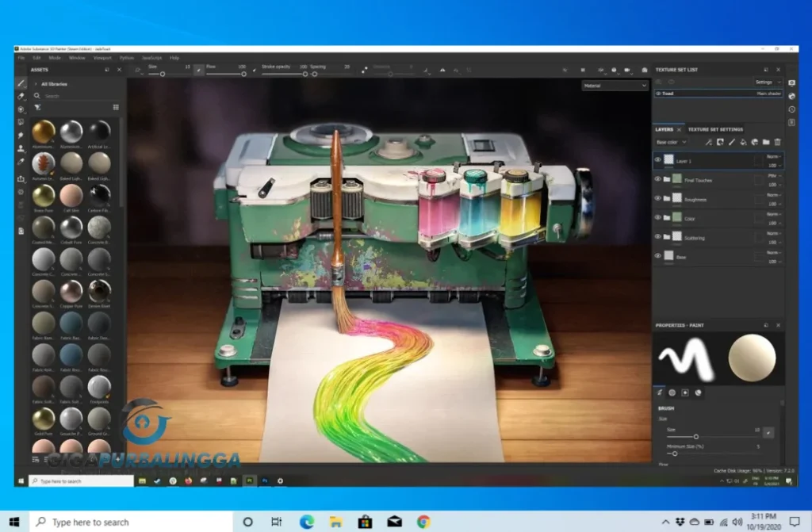
Task: Hide Layer 1 using its eye icon
Action: (x=657, y=159)
